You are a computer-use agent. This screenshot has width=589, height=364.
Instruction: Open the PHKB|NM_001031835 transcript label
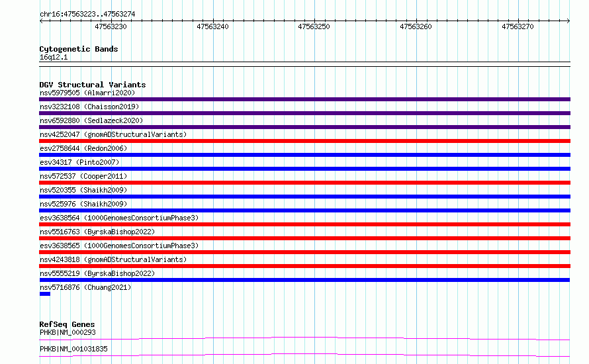pos(73,349)
